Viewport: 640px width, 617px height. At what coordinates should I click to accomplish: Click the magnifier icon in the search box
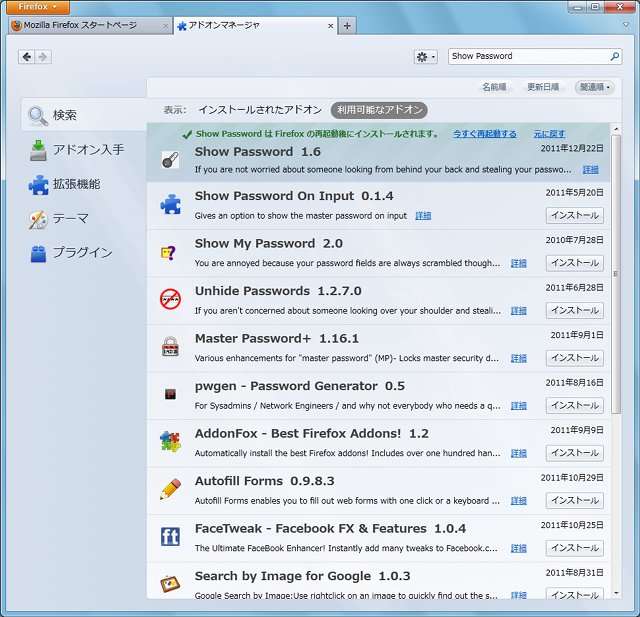[614, 56]
